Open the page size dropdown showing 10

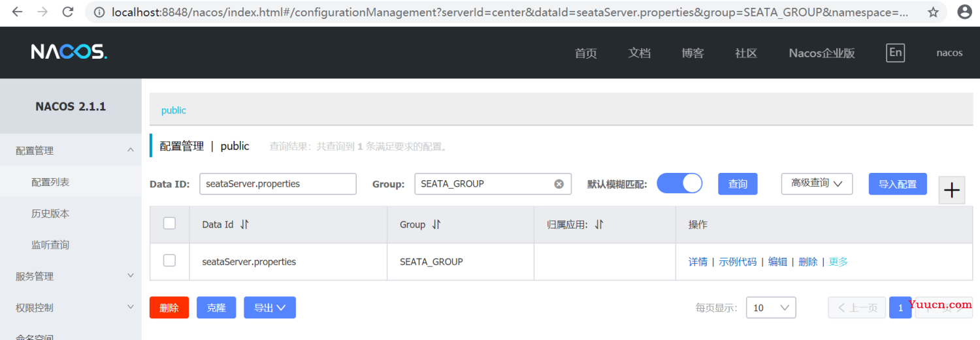pos(771,307)
